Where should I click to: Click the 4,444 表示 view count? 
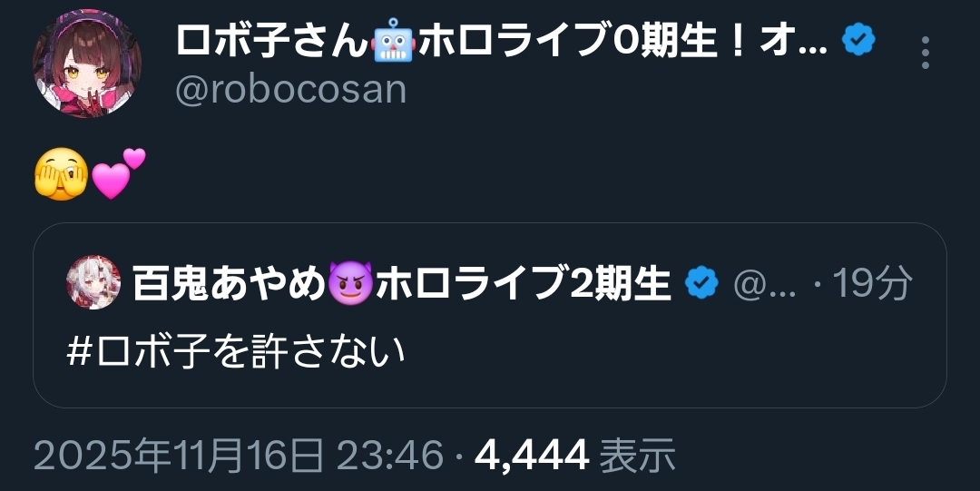click(575, 455)
